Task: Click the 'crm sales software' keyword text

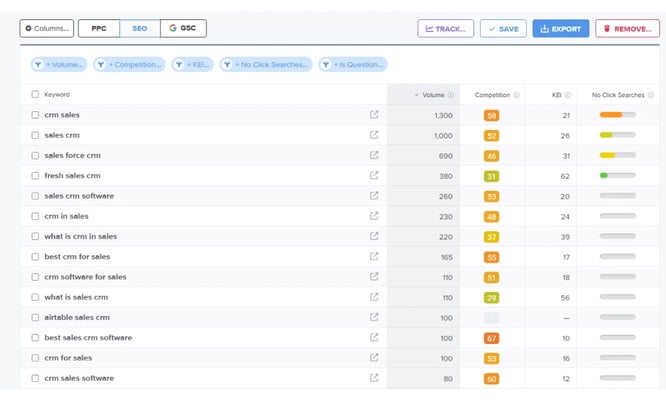Action: coord(79,378)
